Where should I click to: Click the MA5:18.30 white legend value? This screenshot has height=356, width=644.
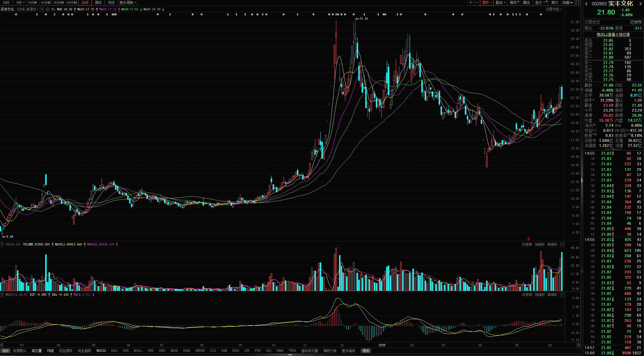pyautogui.click(x=64, y=9)
